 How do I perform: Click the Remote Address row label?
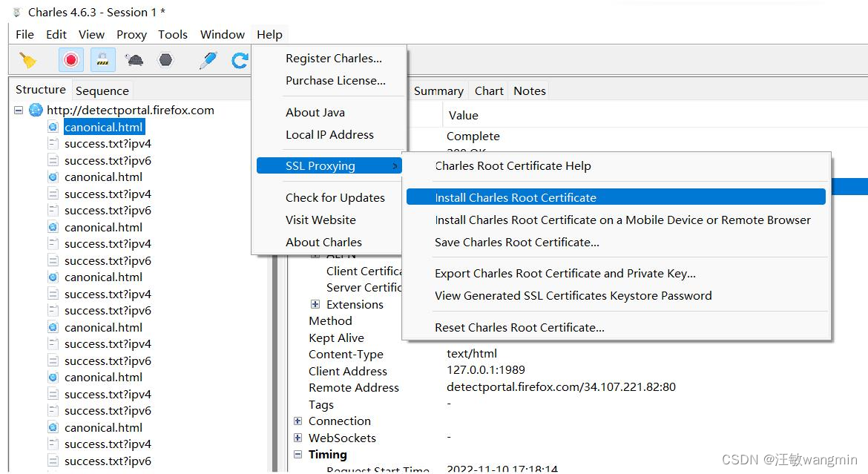[353, 388]
